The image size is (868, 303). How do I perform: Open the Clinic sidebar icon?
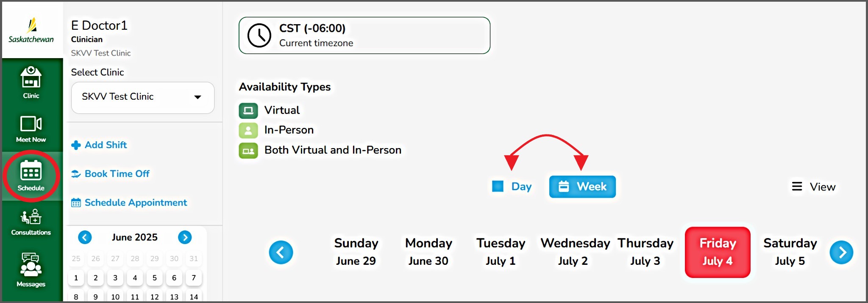pos(31,82)
